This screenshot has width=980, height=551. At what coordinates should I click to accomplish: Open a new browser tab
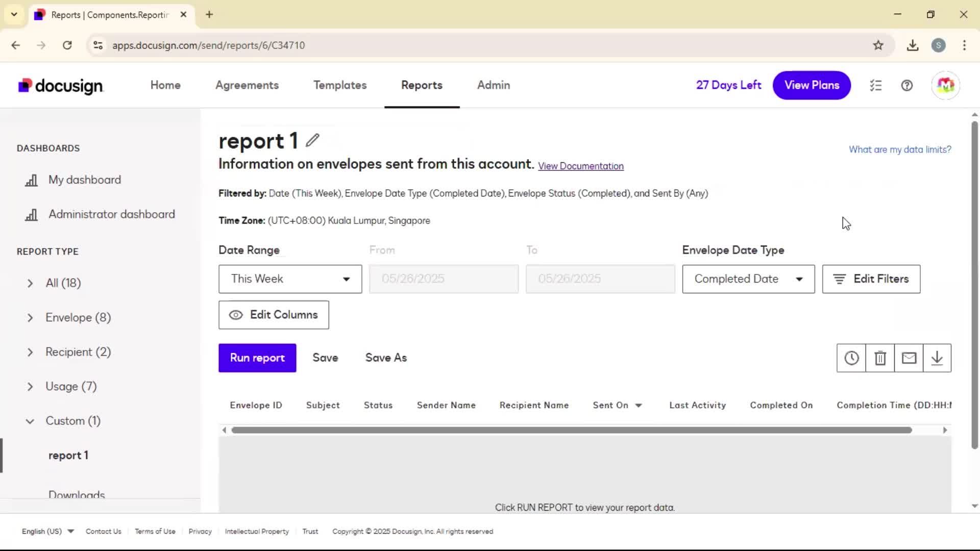tap(209, 14)
